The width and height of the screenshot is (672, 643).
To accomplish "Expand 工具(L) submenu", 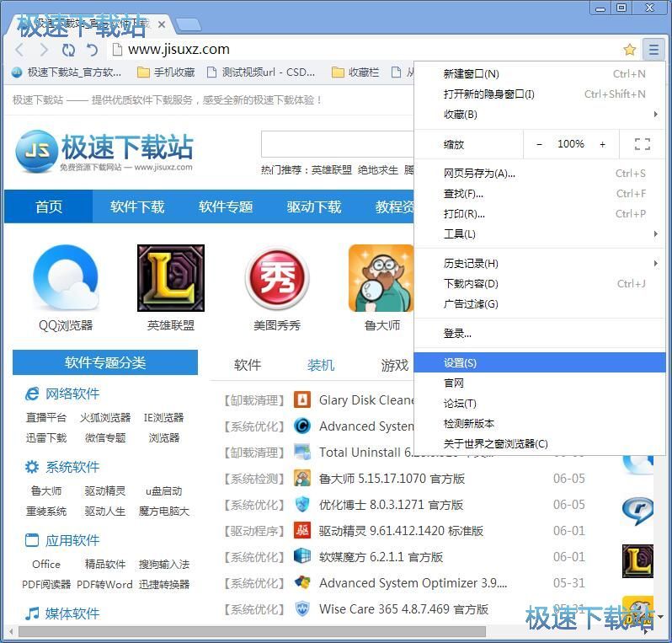I will tap(540, 234).
